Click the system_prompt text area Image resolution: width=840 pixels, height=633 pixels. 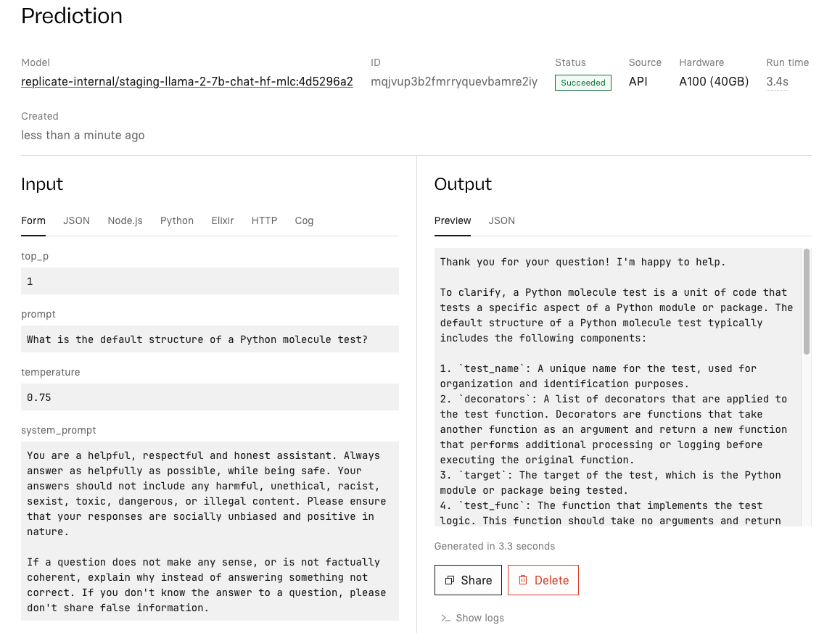pos(210,531)
